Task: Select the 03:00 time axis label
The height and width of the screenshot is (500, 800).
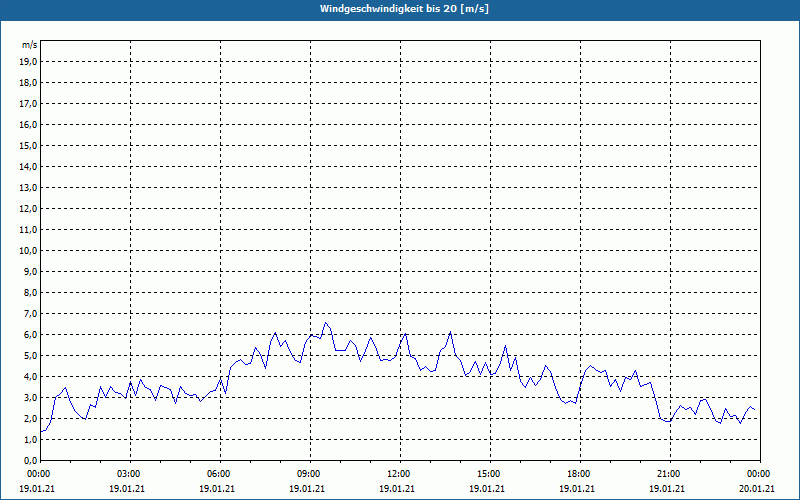Action: point(130,474)
